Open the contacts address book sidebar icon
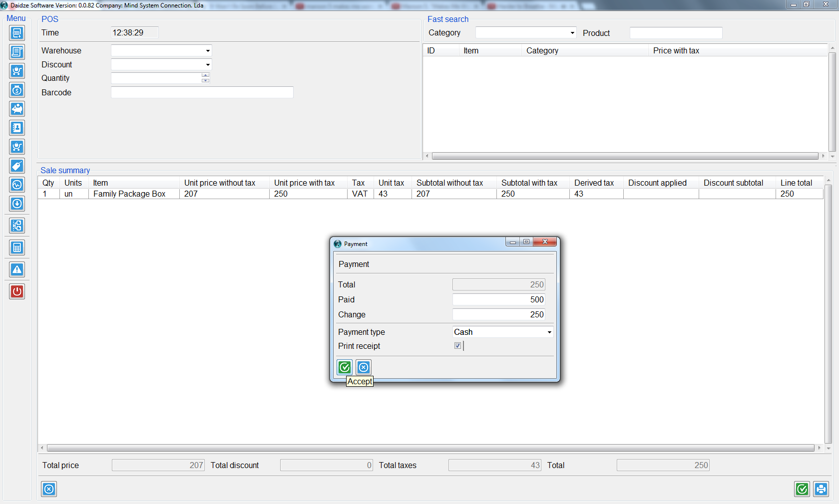The height and width of the screenshot is (504, 839). click(17, 128)
